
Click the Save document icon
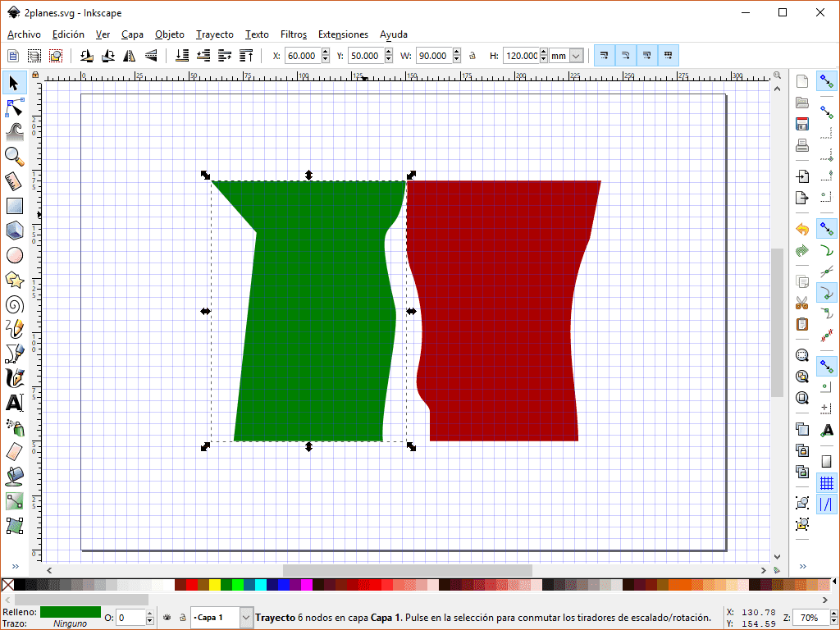tap(802, 124)
